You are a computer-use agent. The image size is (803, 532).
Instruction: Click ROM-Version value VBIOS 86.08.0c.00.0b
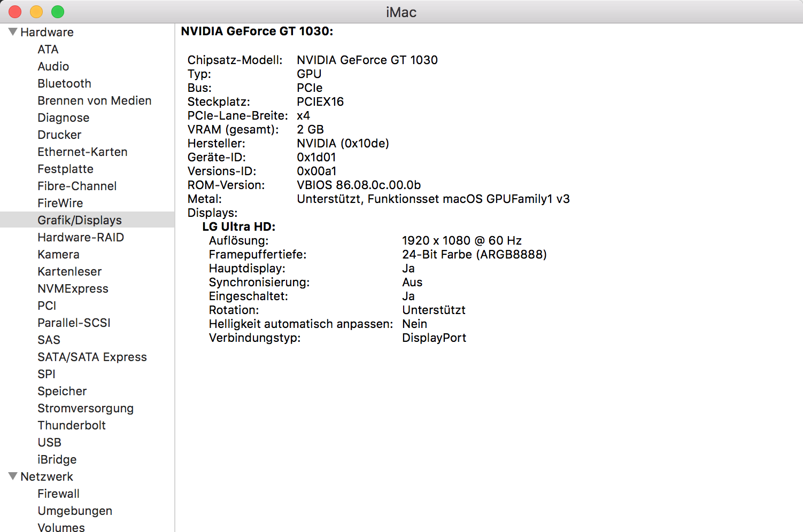tap(359, 185)
